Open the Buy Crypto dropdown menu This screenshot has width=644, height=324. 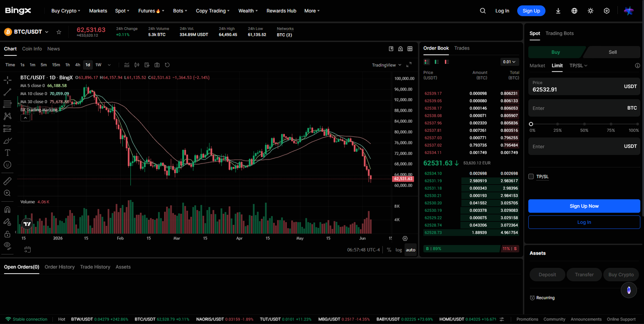66,11
